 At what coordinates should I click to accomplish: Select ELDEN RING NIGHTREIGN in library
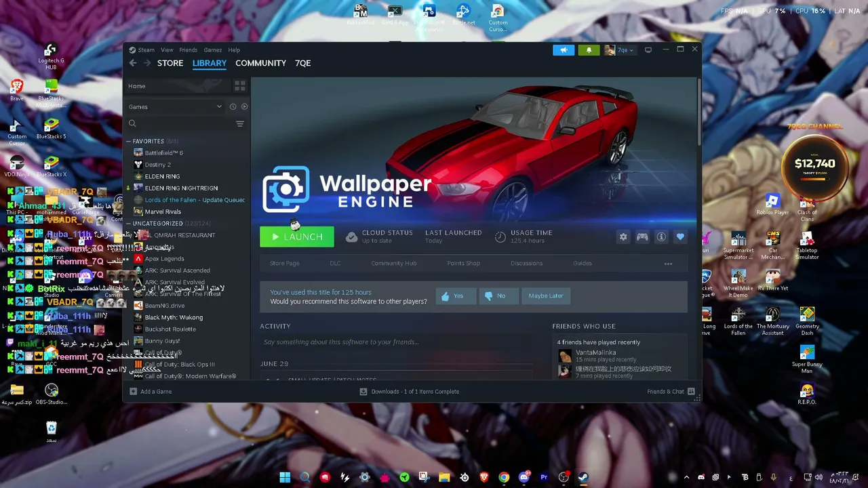(x=181, y=188)
